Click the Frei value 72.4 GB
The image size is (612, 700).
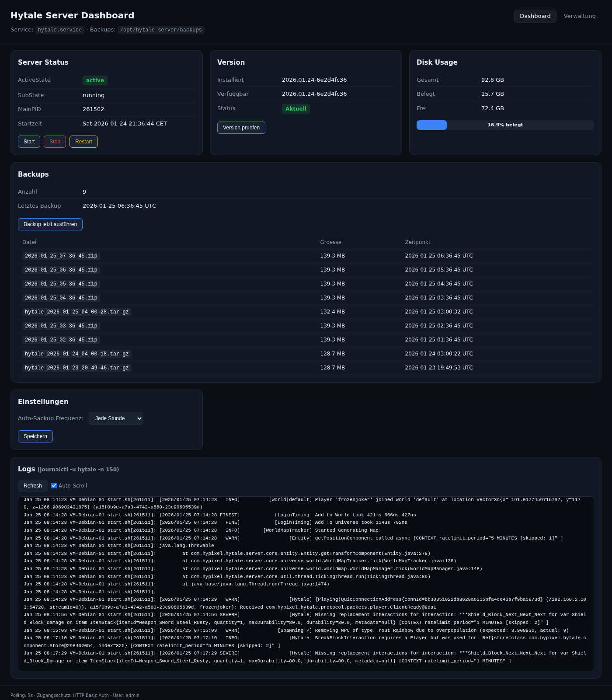(x=493, y=108)
